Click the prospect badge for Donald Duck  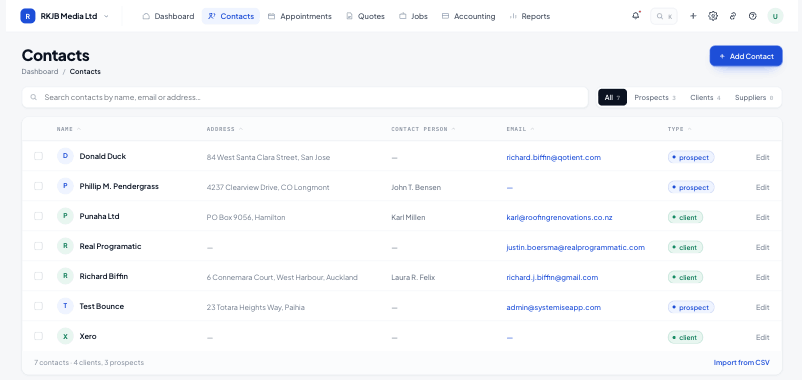coord(690,157)
